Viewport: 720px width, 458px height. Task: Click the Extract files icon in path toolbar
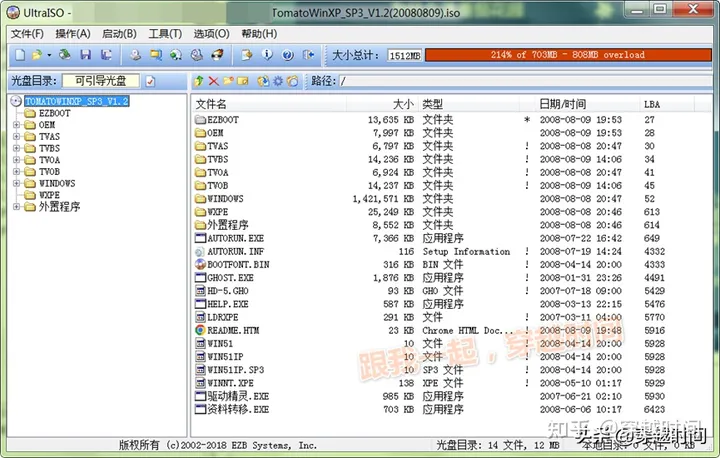coord(263,81)
